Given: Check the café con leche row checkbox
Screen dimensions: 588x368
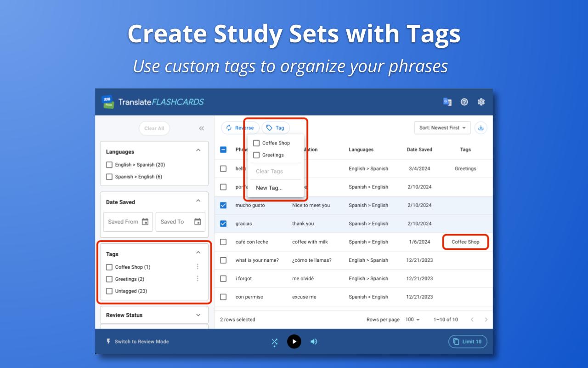Looking at the screenshot, I should click(x=223, y=242).
